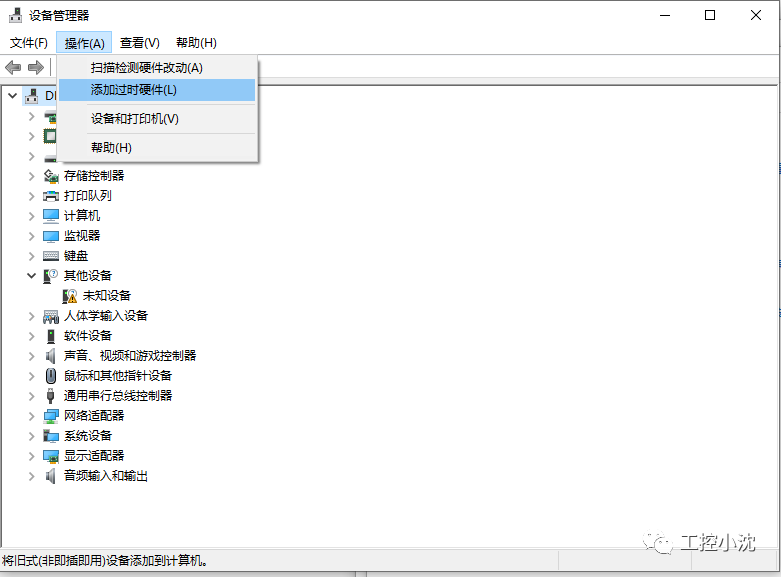
Task: Open the 帮助(H) menu in menu bar
Action: pos(196,43)
